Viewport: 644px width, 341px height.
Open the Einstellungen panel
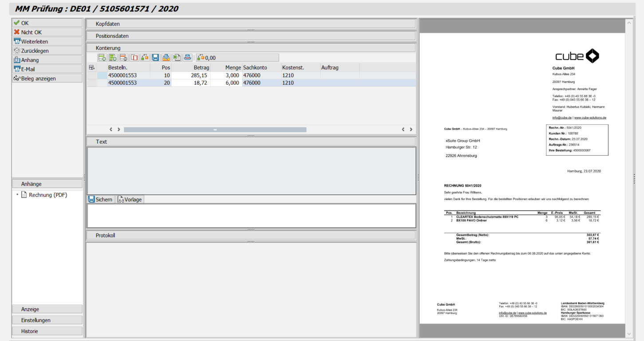click(x=47, y=320)
